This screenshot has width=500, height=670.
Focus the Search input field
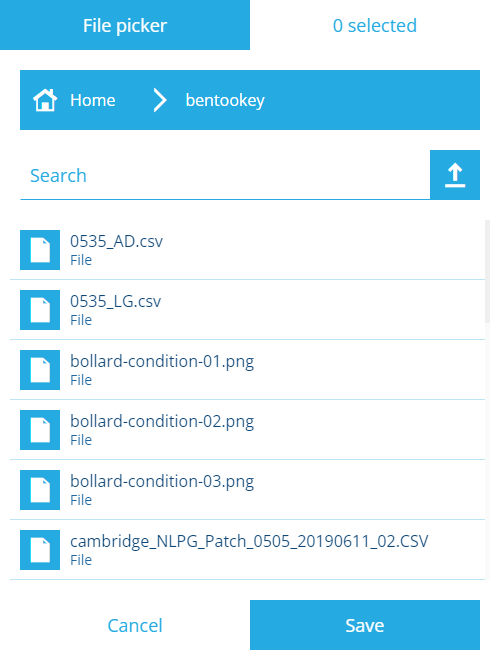tap(225, 175)
